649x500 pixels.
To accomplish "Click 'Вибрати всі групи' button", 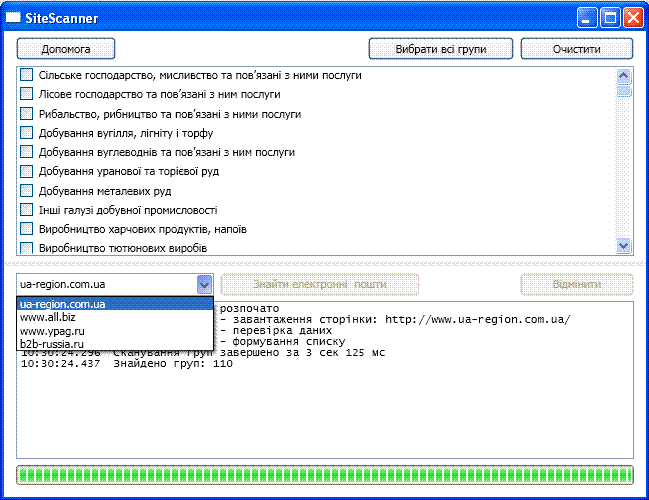I will 441,49.
